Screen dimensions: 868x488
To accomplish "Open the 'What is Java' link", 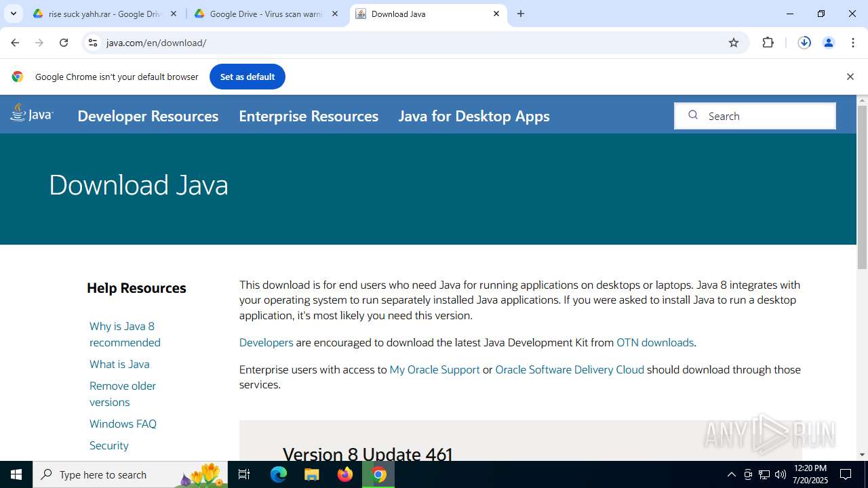I will 119,364.
